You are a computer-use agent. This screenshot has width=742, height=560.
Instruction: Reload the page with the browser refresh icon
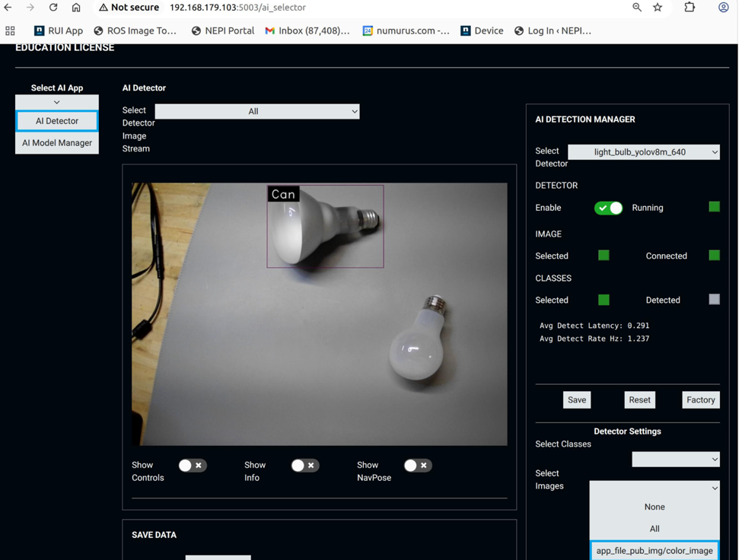click(x=53, y=8)
